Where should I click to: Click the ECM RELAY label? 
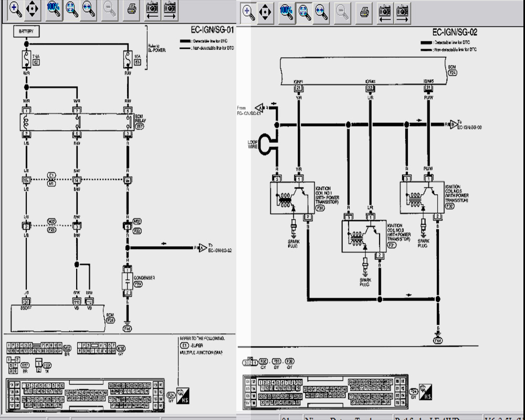click(x=140, y=119)
